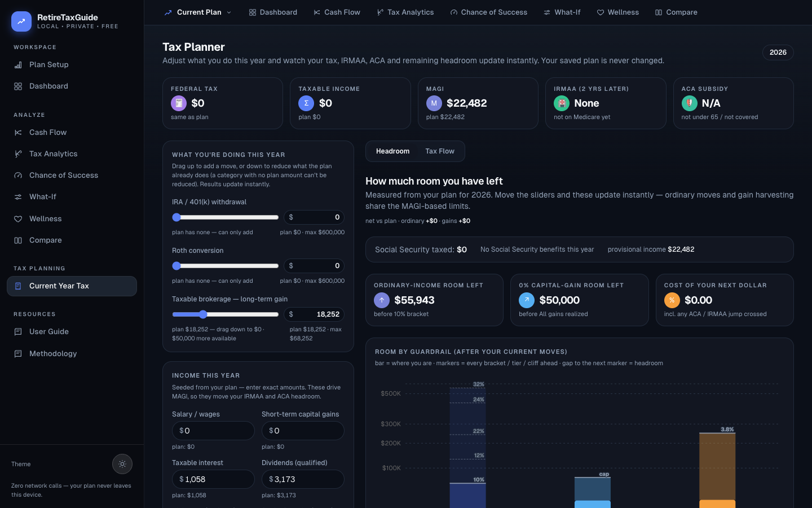Select Current Year Tax sidebar item
The width and height of the screenshot is (812, 508).
pyautogui.click(x=72, y=286)
